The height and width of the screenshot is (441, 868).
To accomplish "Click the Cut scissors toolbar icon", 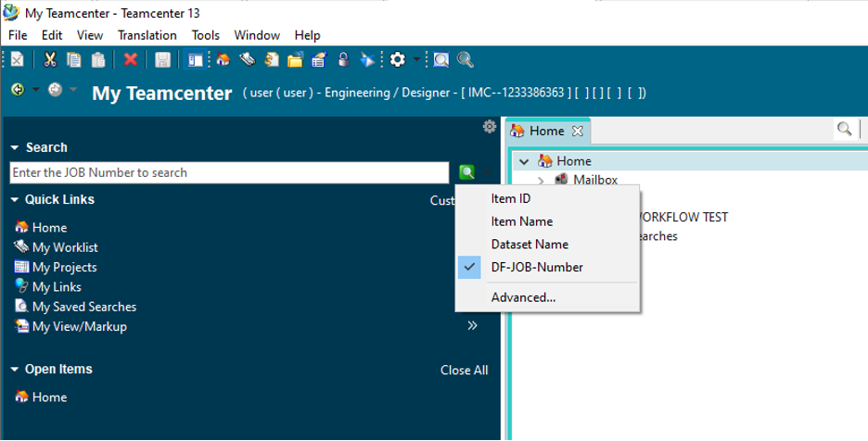I will (x=50, y=60).
